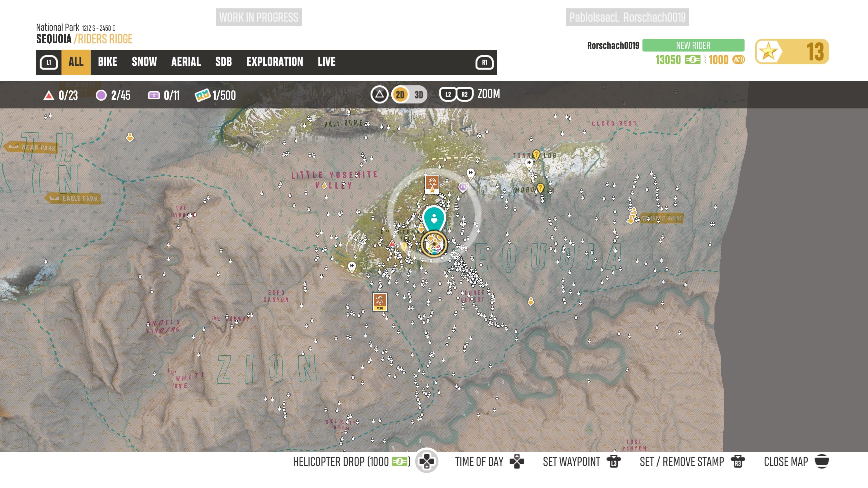The height and width of the screenshot is (488, 868).
Task: Click the purple eye landmark marker
Action: tap(463, 187)
